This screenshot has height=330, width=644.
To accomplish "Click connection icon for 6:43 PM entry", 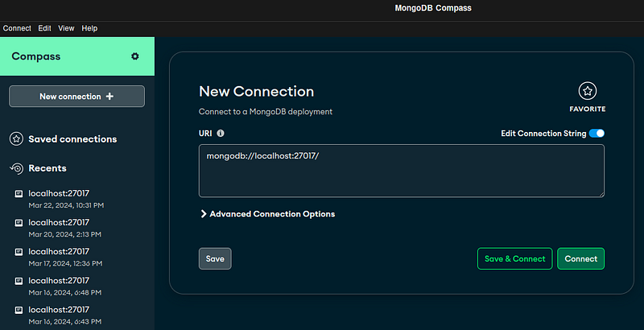I will (19, 311).
